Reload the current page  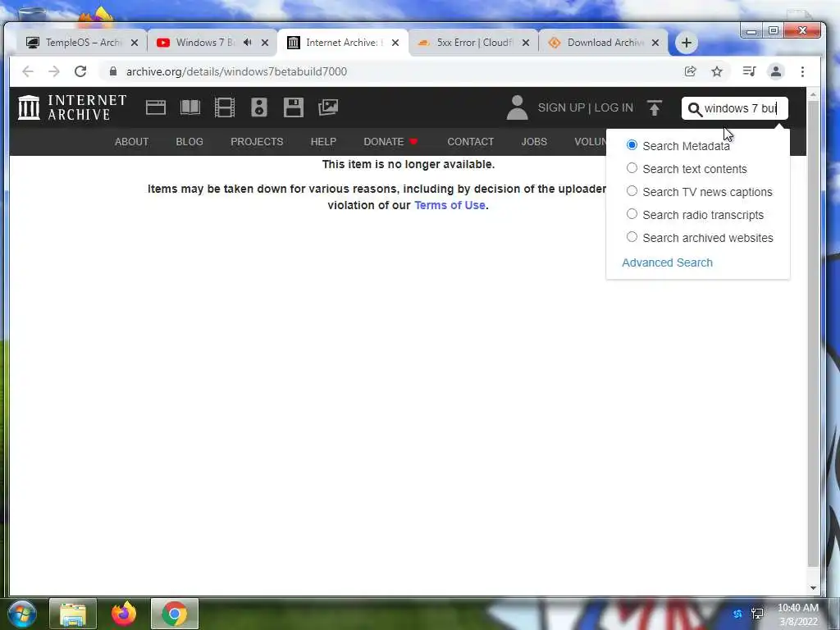point(80,71)
